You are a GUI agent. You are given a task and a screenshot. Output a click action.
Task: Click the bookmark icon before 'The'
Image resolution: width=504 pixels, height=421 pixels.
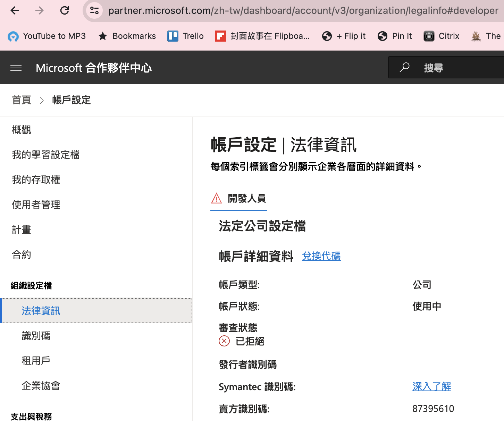[x=476, y=36]
